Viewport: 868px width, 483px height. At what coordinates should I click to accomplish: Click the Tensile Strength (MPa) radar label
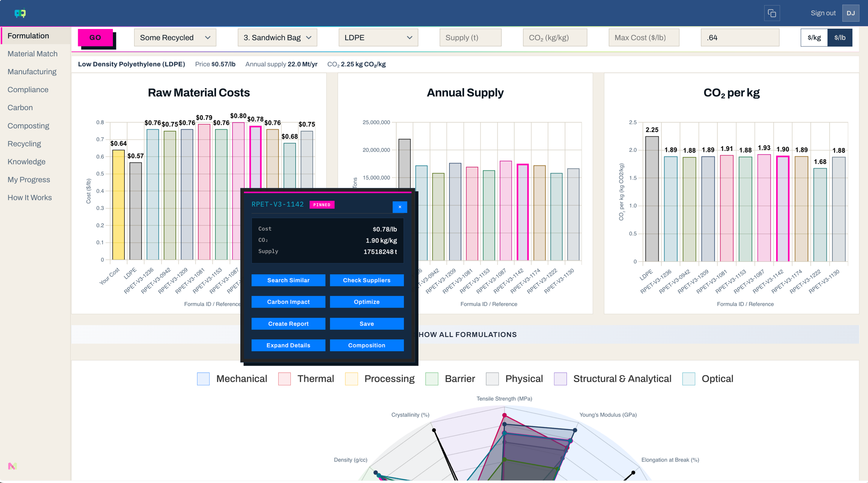504,399
